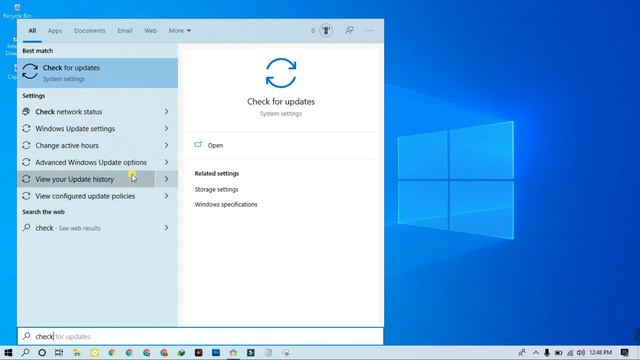The width and height of the screenshot is (640, 360).
Task: Show hidden system tray icons chevron
Action: 536,353
